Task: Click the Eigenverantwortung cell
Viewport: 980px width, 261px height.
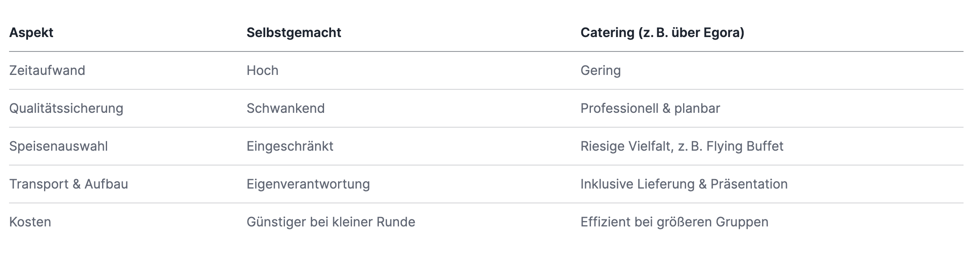Action: click(308, 184)
